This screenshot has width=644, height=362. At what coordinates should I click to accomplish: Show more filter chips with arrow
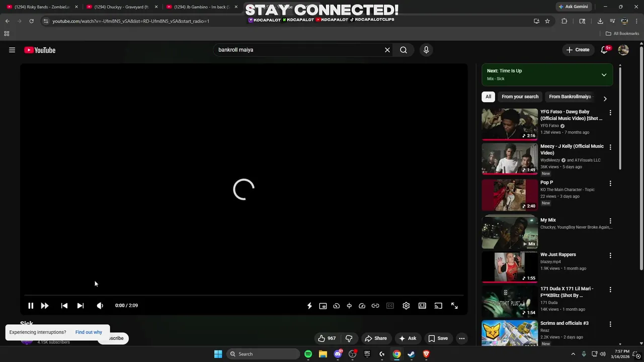[x=605, y=99]
